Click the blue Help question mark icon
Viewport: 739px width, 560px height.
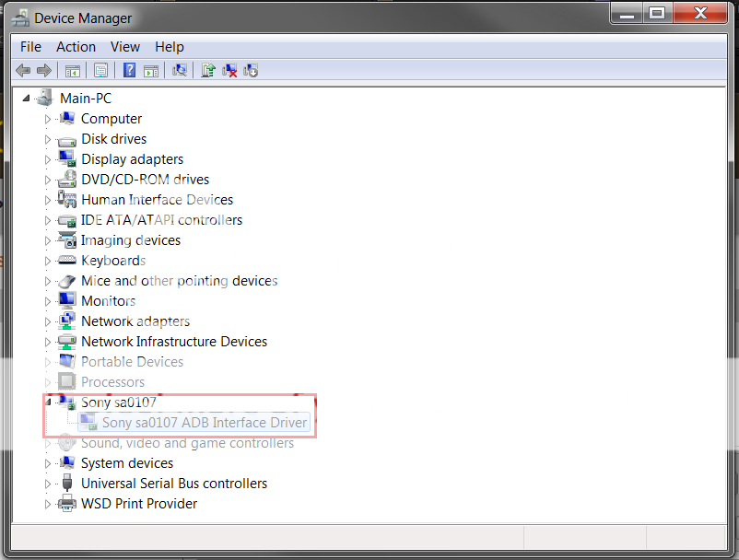click(x=130, y=71)
